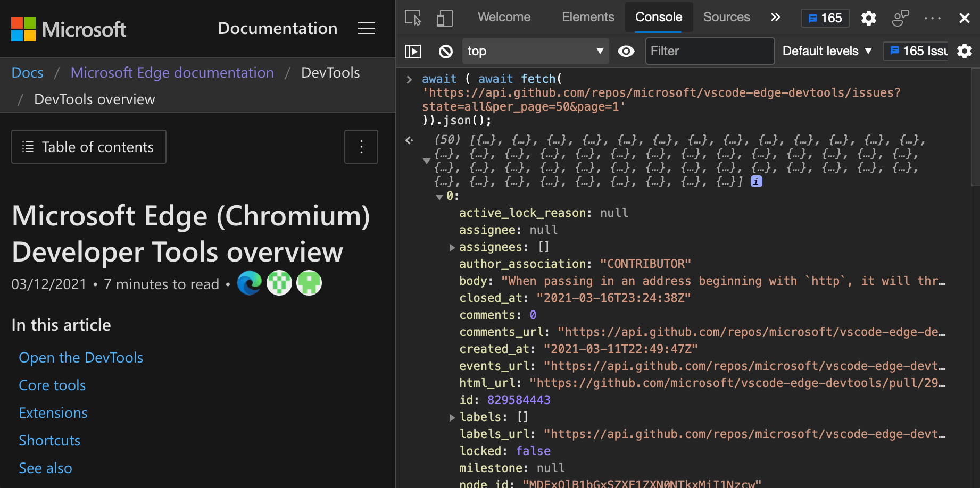Collapse the expanded issue object 0
This screenshot has width=980, height=488.
pyautogui.click(x=439, y=196)
